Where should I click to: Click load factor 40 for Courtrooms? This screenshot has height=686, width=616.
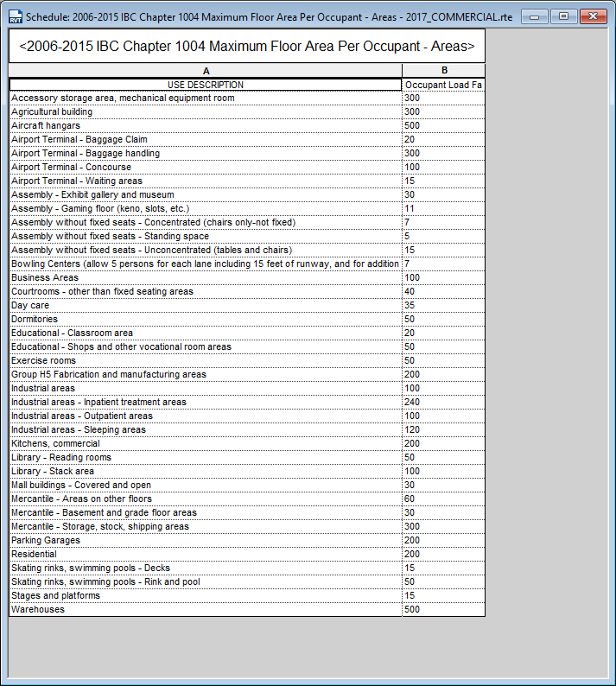tap(443, 291)
